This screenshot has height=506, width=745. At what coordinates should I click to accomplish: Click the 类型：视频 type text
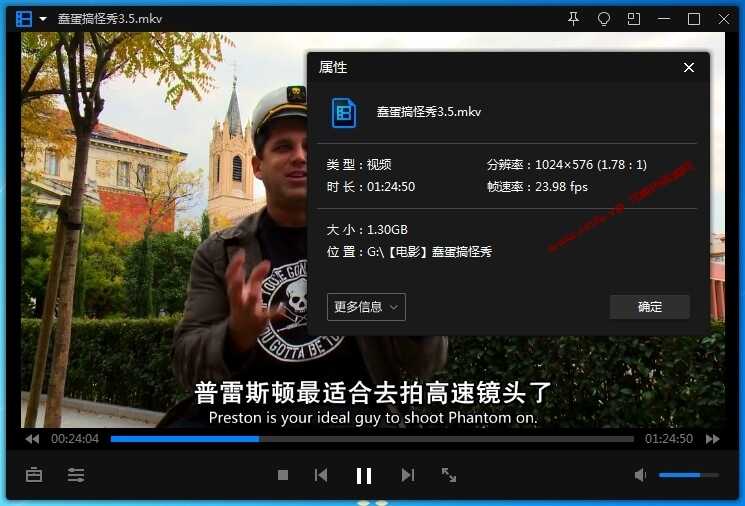pos(359,165)
